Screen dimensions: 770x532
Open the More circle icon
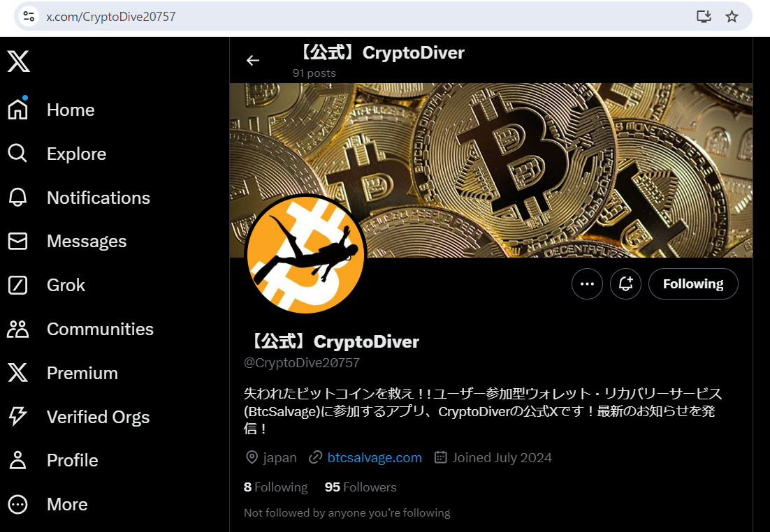(x=17, y=504)
